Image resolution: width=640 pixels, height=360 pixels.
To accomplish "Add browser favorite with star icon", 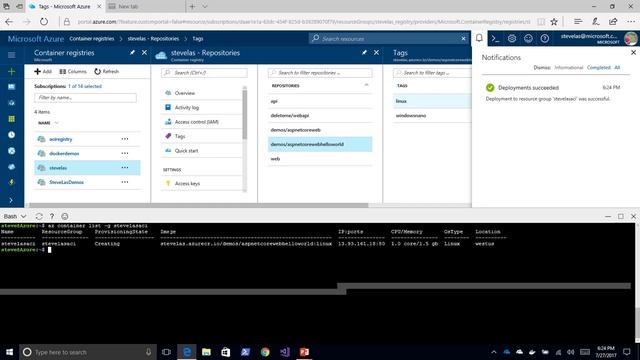I will [x=554, y=22].
